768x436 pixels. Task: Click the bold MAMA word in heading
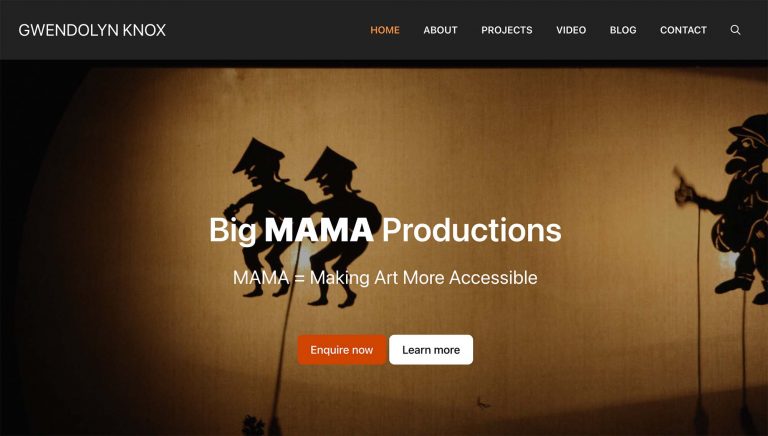coord(319,230)
